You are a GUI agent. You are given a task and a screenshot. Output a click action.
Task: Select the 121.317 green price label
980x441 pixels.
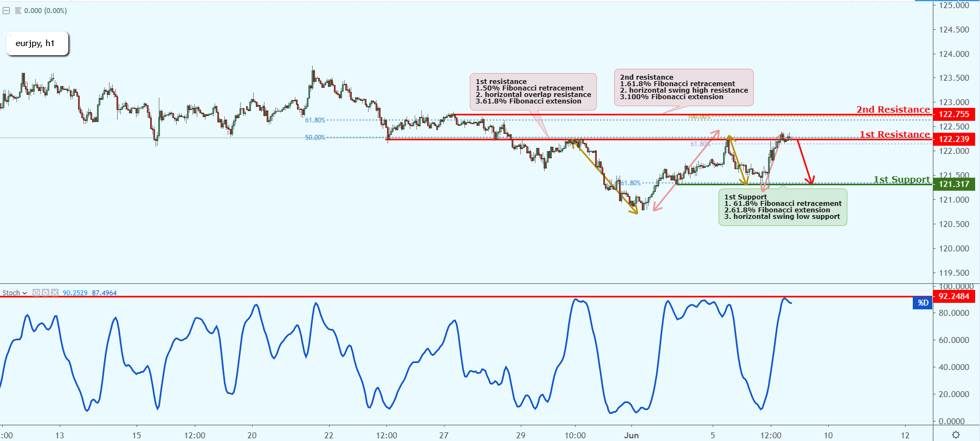pyautogui.click(x=954, y=184)
